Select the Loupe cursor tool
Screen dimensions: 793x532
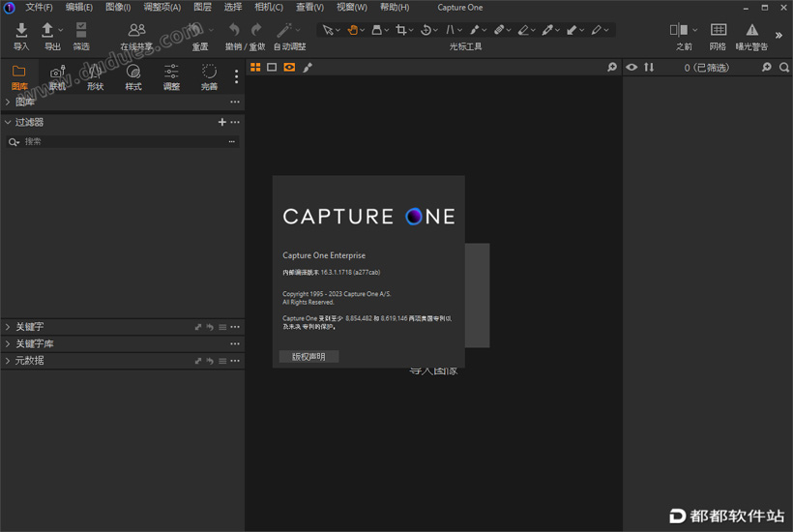[x=377, y=30]
